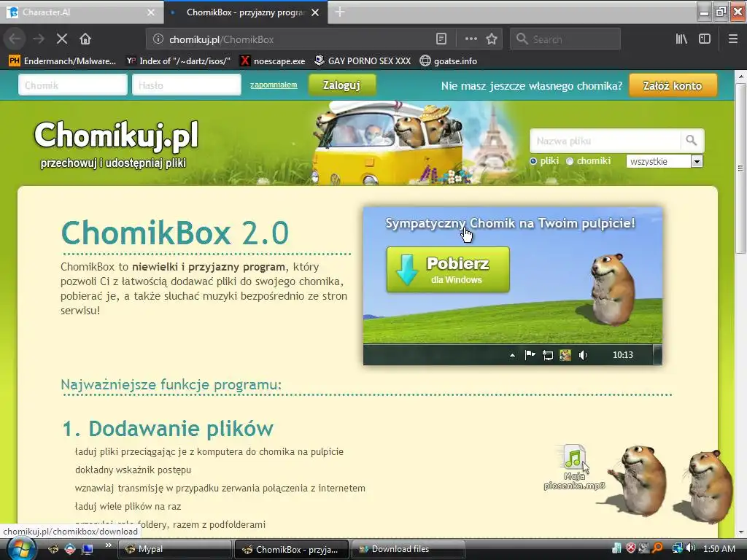Click the page vertical scrollbar thumb
Screen dimensions: 747x560
coord(740,168)
